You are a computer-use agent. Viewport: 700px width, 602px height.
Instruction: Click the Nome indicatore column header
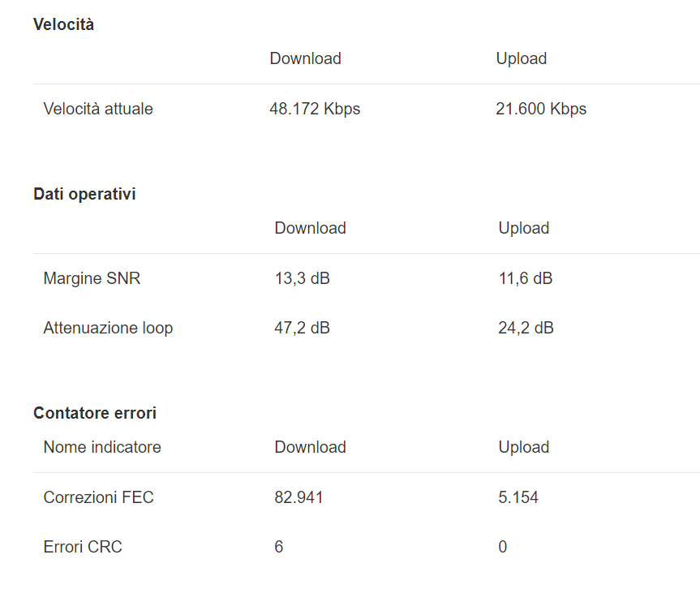102,447
